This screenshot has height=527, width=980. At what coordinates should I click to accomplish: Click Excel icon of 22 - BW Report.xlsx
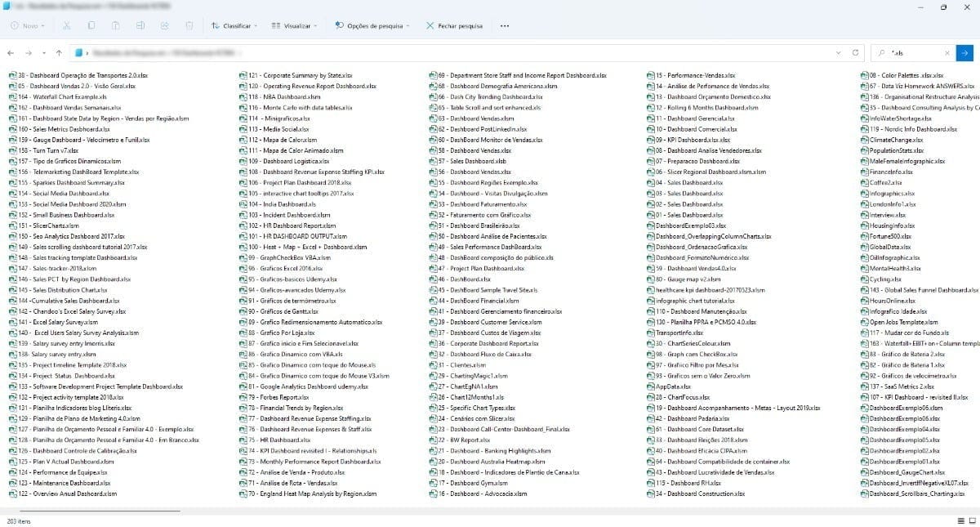(433, 440)
